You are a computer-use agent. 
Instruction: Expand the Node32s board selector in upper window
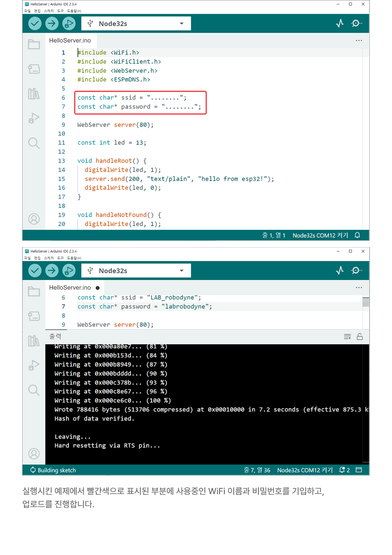[x=182, y=24]
